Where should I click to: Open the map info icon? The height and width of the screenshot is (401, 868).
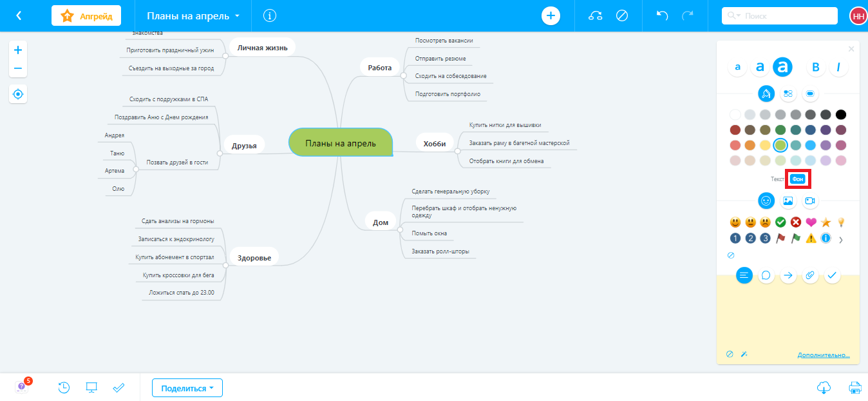[270, 15]
